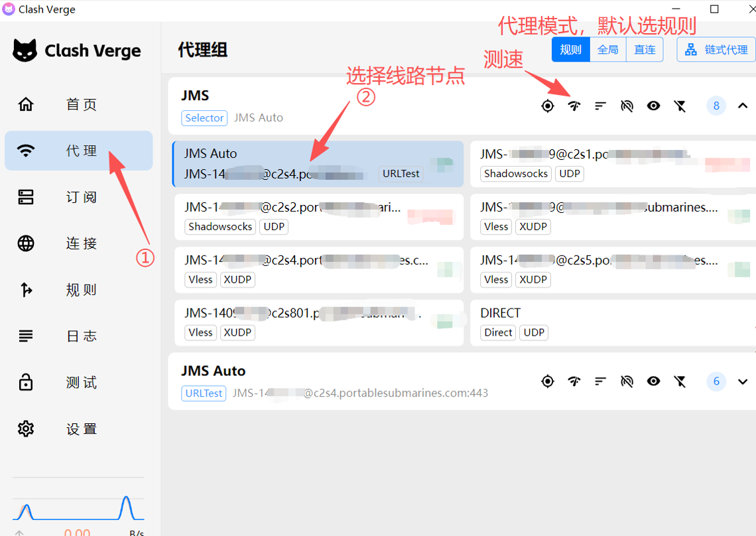Click the node count badge showing 8
Image resolution: width=756 pixels, height=536 pixels.
tap(716, 105)
